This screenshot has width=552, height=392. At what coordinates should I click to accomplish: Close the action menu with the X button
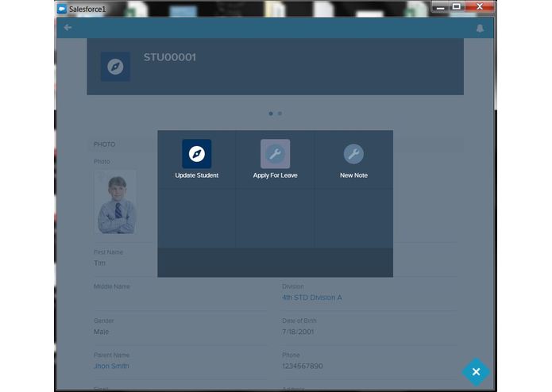click(x=476, y=371)
